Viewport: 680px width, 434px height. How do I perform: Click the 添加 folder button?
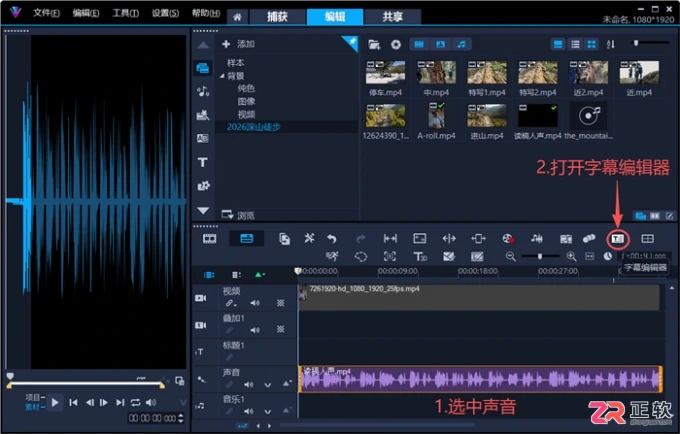coord(239,44)
